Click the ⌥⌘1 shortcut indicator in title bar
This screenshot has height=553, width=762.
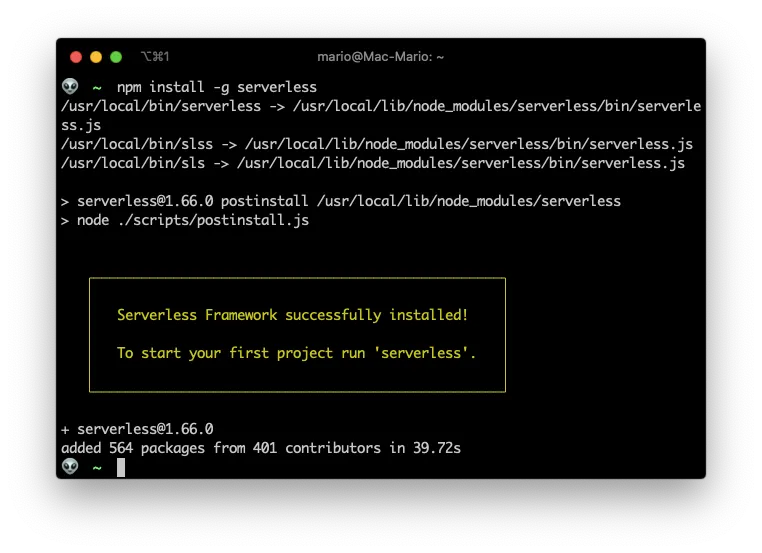(x=155, y=57)
